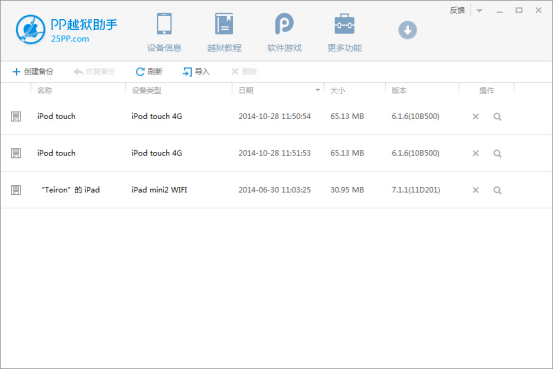Image resolution: width=553 pixels, height=369 pixels.
Task: Close the PP助手 window
Action: [x=539, y=10]
